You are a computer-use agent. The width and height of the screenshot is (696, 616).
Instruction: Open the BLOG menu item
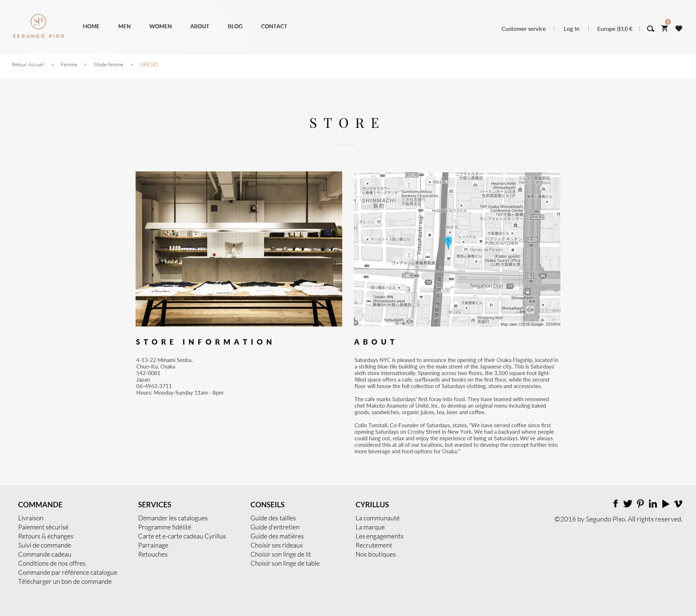coord(235,26)
